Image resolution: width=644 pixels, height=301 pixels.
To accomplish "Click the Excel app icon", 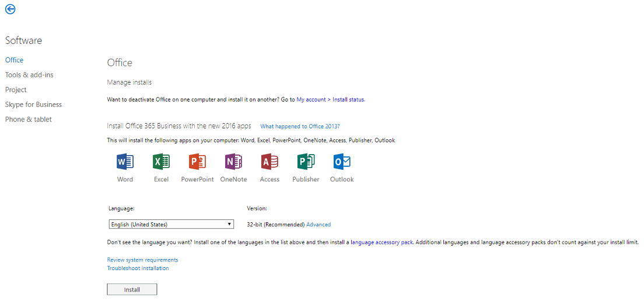I will [x=162, y=162].
